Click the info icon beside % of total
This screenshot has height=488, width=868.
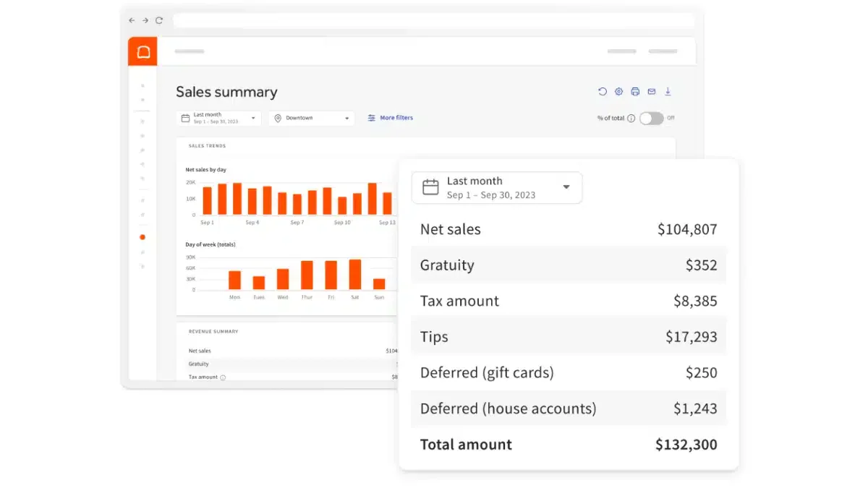pos(631,119)
